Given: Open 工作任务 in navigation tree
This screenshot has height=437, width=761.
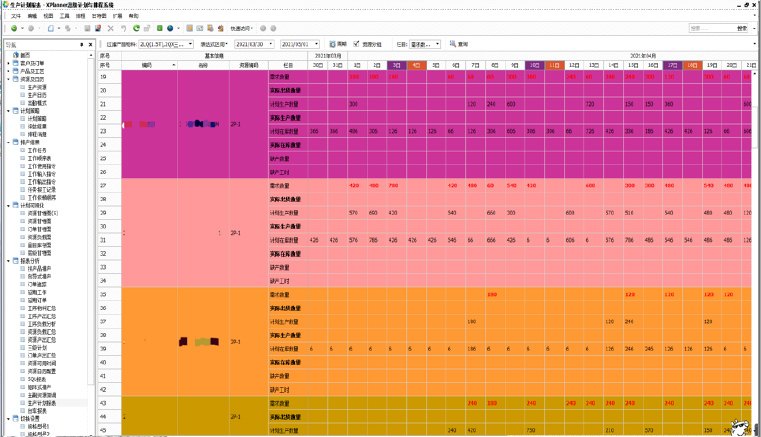Looking at the screenshot, I should [x=37, y=151].
